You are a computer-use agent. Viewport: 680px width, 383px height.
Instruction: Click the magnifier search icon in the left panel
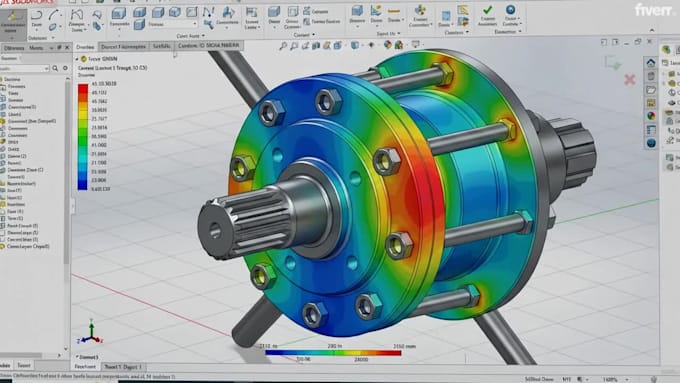[x=55, y=68]
